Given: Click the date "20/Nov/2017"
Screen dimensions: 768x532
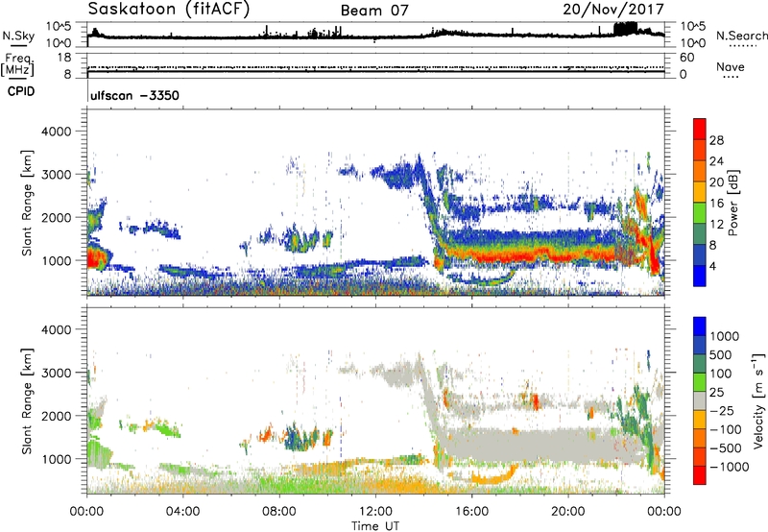Looking at the screenshot, I should [613, 9].
